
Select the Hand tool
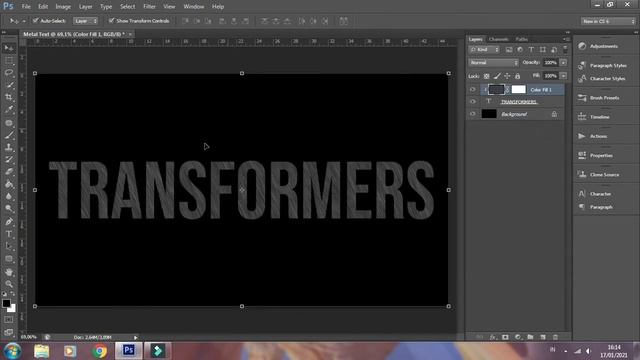[x=9, y=271]
